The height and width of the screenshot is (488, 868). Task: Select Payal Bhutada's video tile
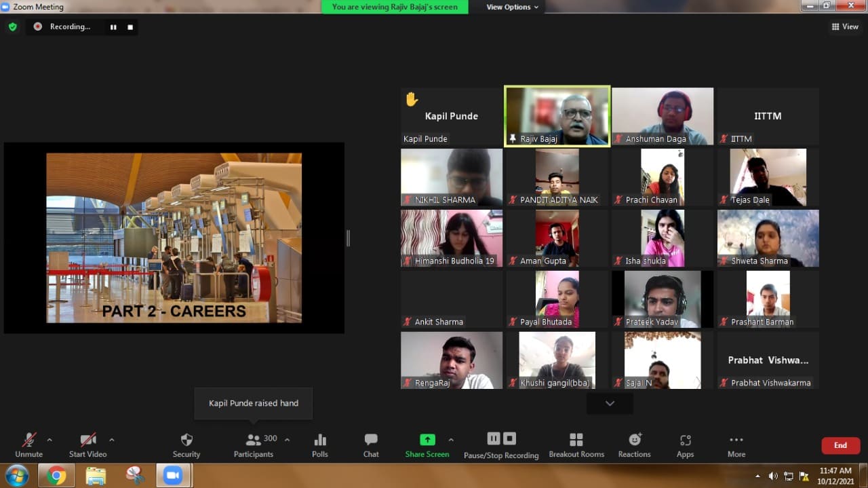557,299
